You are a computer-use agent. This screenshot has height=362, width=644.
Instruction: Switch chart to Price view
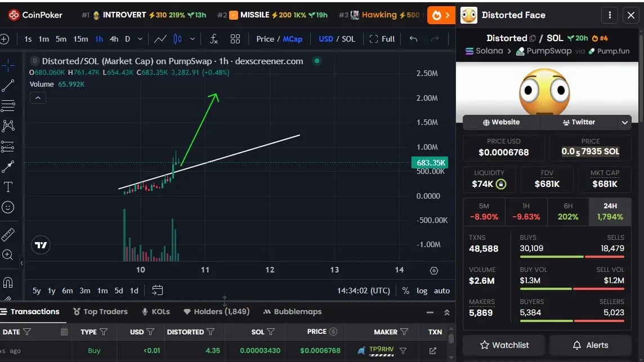click(x=265, y=39)
